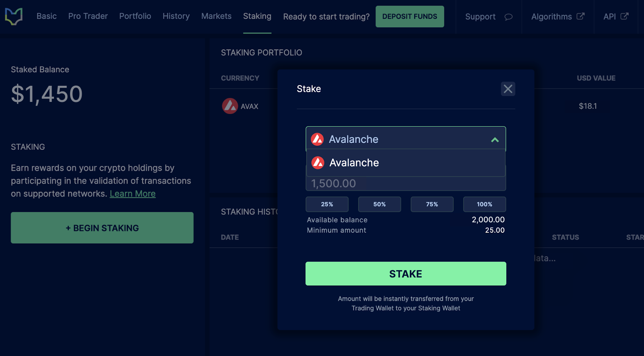Choose the 25% amount button

[327, 204]
